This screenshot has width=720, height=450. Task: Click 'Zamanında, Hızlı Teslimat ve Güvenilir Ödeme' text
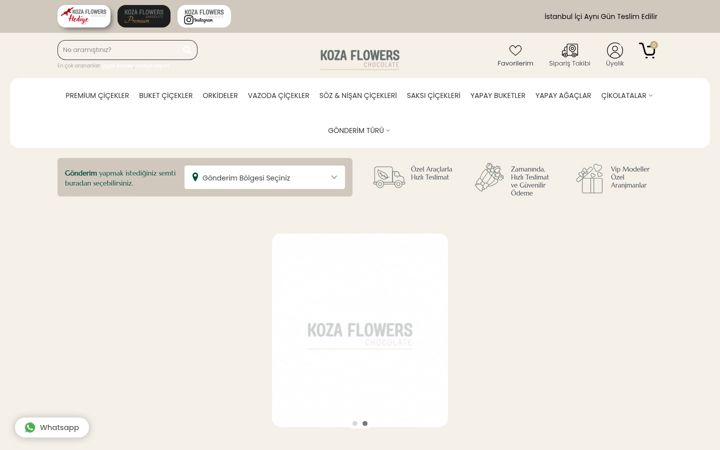(x=529, y=181)
